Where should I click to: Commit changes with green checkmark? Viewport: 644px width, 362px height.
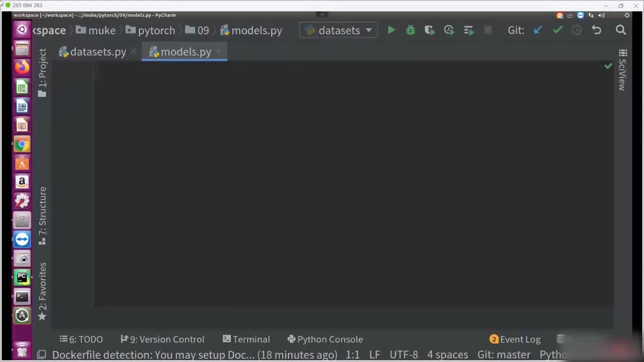pyautogui.click(x=557, y=30)
